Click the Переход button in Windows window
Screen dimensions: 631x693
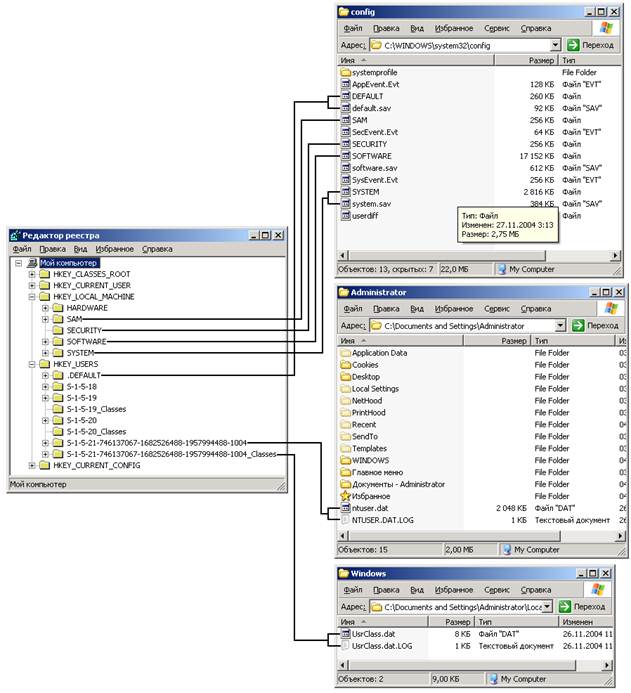(x=582, y=606)
